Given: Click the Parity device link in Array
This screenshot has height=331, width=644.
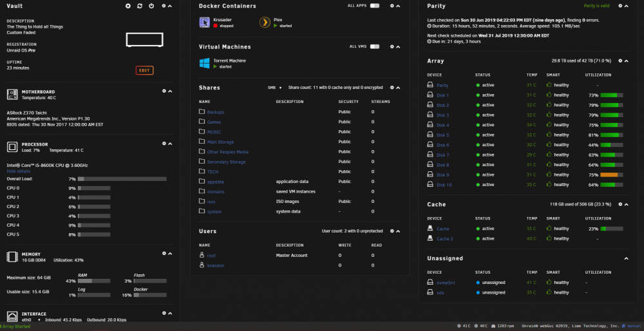Looking at the screenshot, I should [442, 86].
